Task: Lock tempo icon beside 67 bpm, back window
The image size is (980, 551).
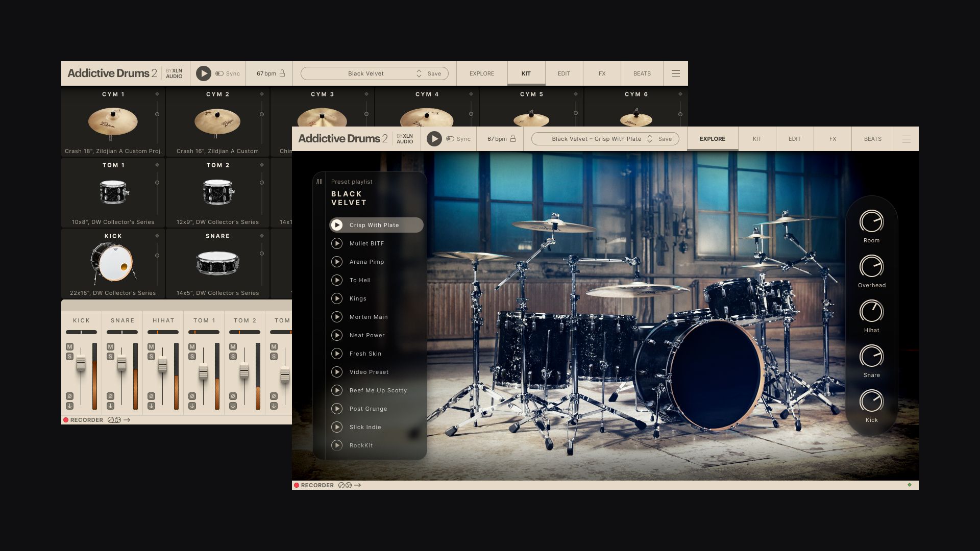Action: [x=282, y=73]
